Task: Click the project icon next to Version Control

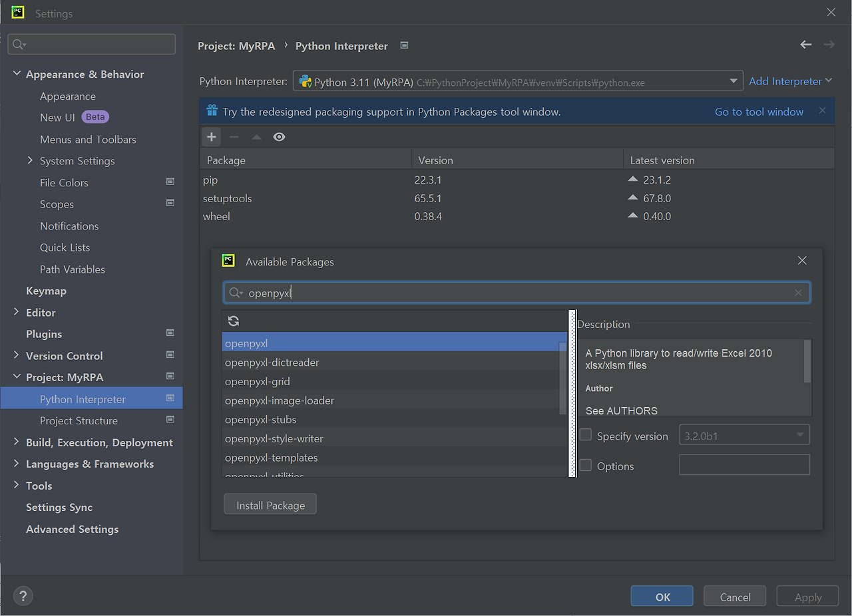Action: (x=170, y=355)
